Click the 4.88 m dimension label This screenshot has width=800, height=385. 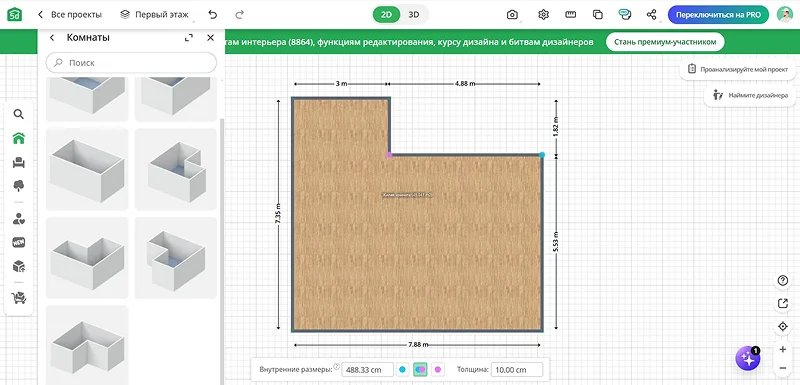465,83
